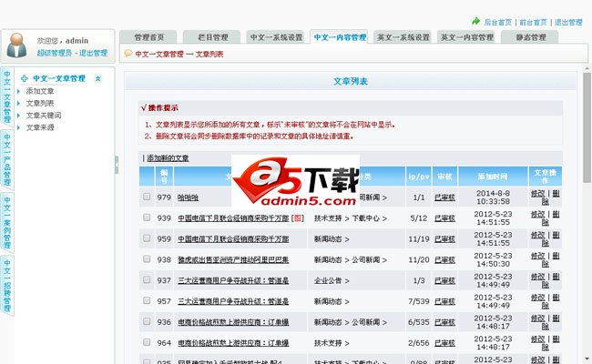Expand arrow beside 文章关键词
This screenshot has width=592, height=364.
click(x=18, y=115)
